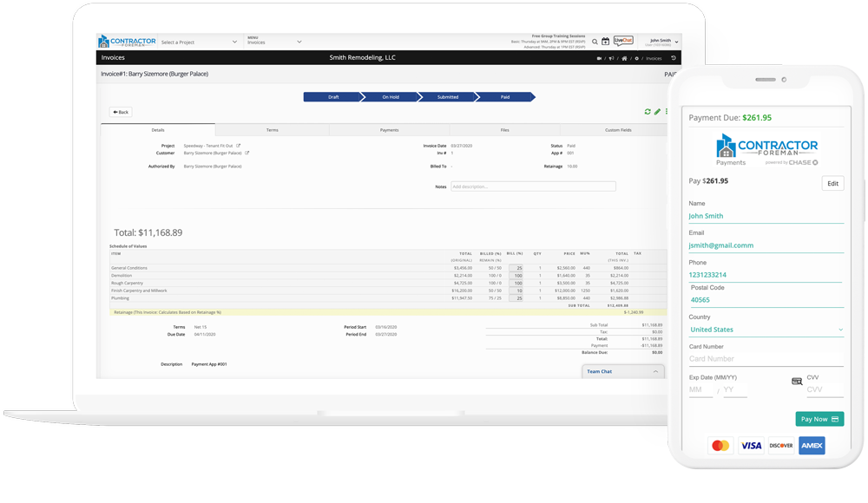Click the history icon in black bar

tap(674, 58)
